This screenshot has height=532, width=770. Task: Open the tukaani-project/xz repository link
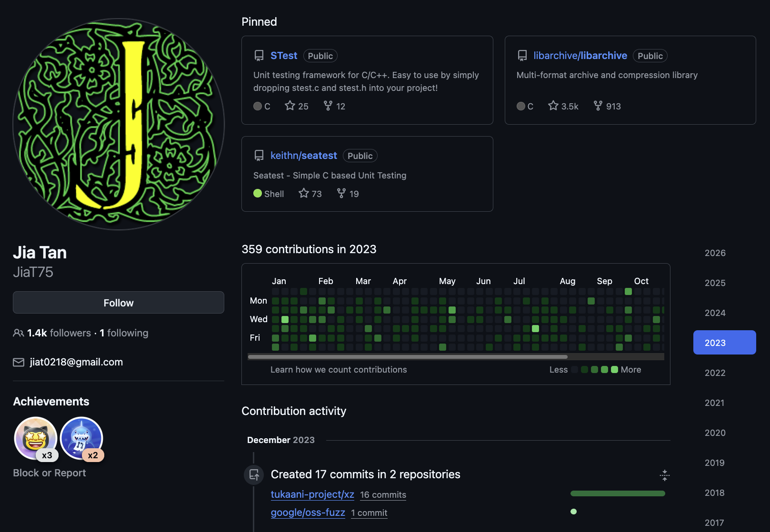tap(312, 494)
